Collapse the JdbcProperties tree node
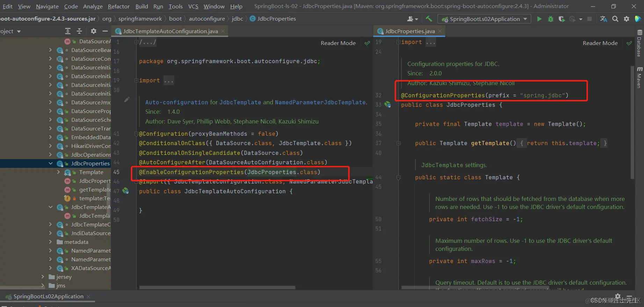 coord(51,163)
